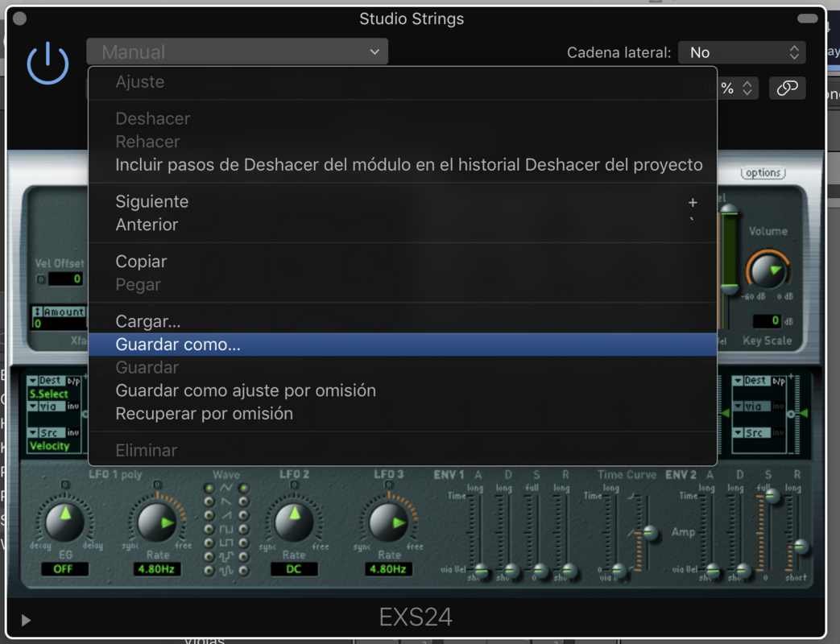Click the options button
840x644 pixels.
click(x=763, y=173)
